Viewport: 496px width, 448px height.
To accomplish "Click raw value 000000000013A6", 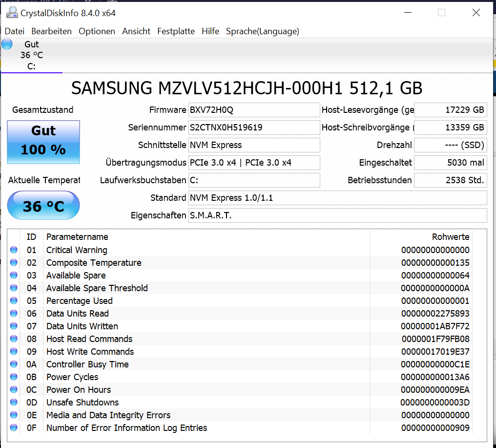I will pyautogui.click(x=435, y=377).
